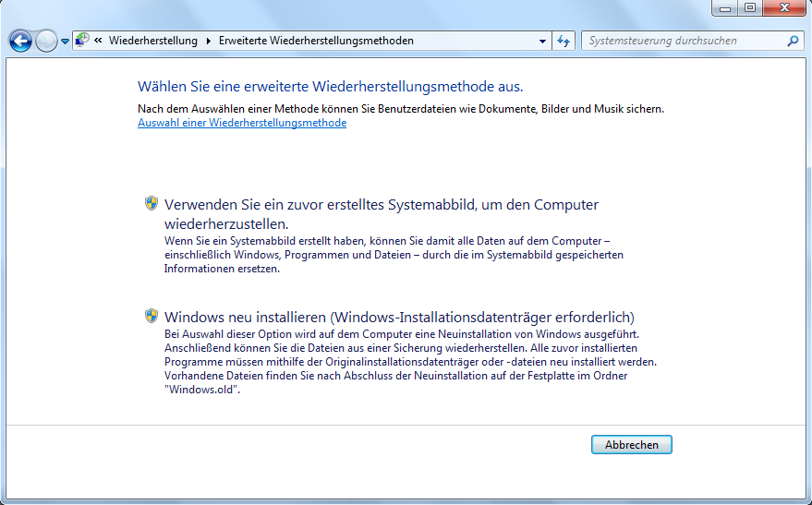812x505 pixels.
Task: Click shield icon beside Systemabbild option
Action: coord(151,203)
